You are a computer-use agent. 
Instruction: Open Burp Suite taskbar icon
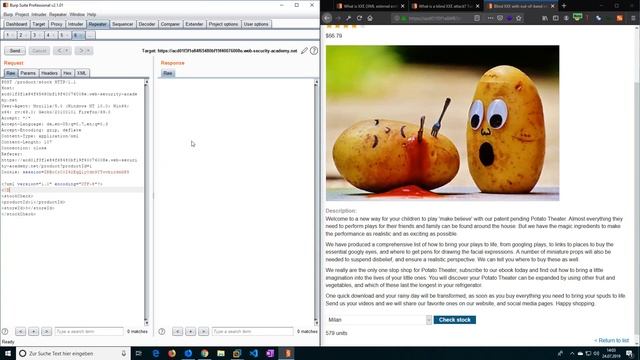[287, 353]
